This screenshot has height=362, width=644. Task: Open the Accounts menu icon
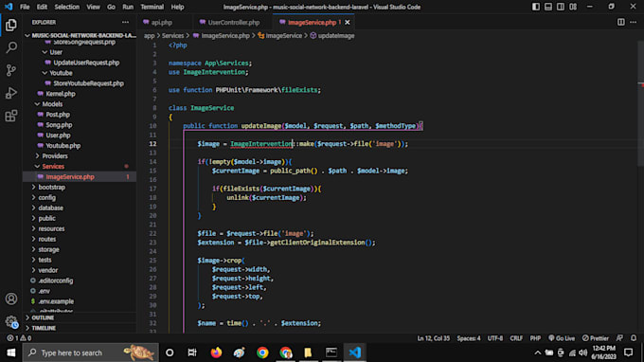[11, 299]
